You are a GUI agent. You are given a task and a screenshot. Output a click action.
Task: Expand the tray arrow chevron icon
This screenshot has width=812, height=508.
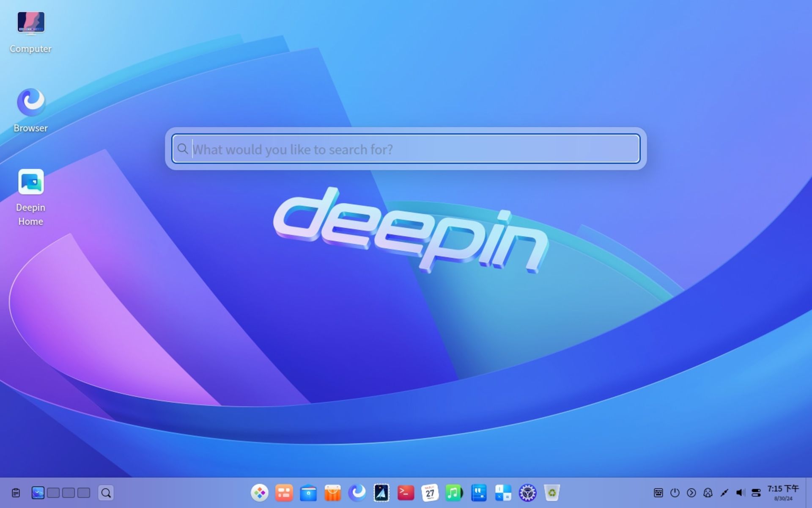[691, 493]
